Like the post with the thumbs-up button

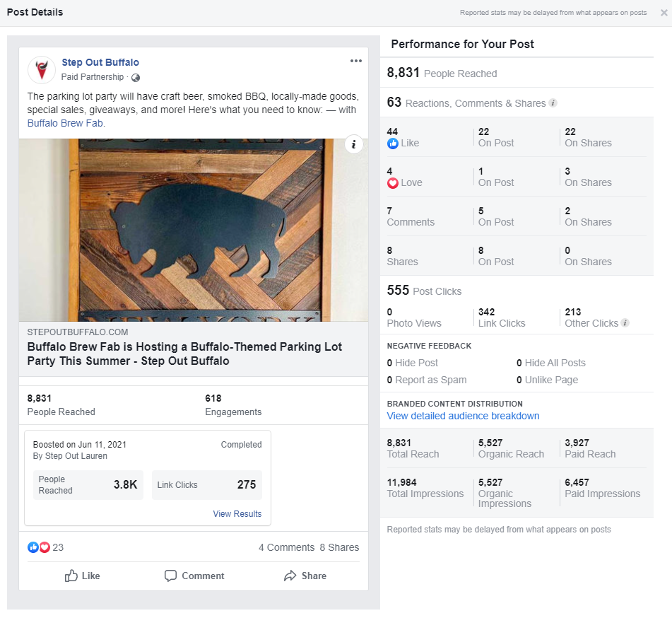[x=82, y=576]
